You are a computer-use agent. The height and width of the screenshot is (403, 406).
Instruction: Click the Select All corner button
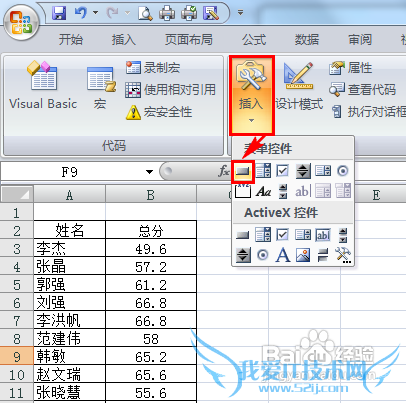17,194
